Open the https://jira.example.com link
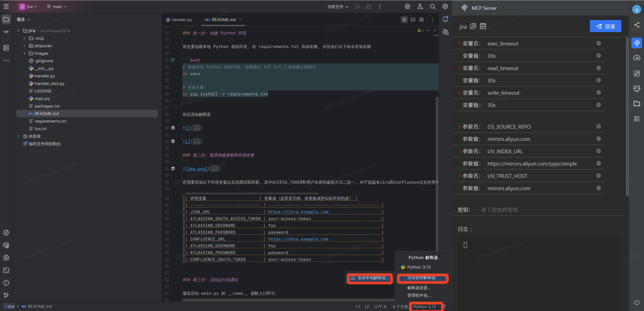 [x=298, y=212]
